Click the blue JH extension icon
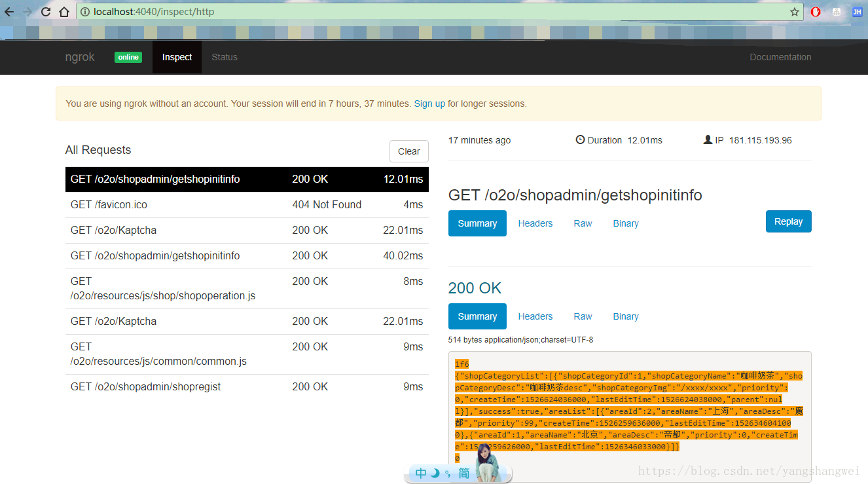Image resolution: width=868 pixels, height=484 pixels. coord(857,12)
